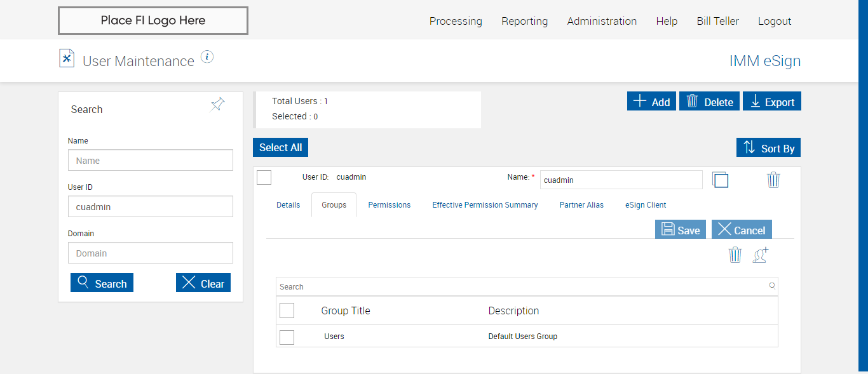Click the add-user-to-group icon

761,255
